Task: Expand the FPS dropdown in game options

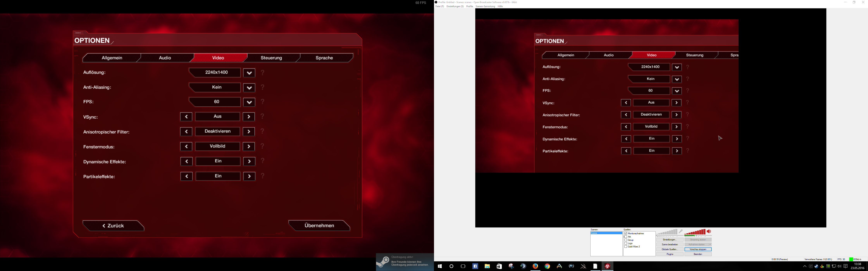Action: pyautogui.click(x=249, y=102)
